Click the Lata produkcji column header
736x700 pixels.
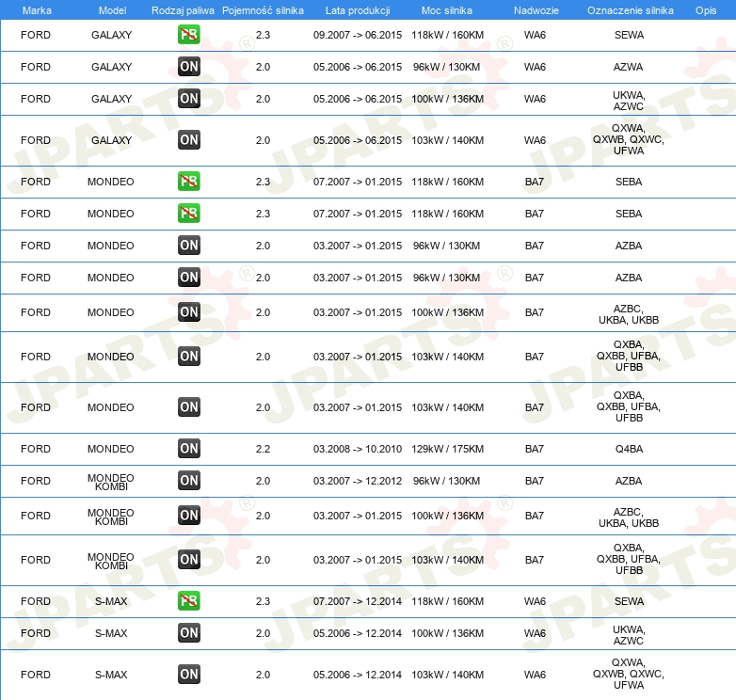358,10
